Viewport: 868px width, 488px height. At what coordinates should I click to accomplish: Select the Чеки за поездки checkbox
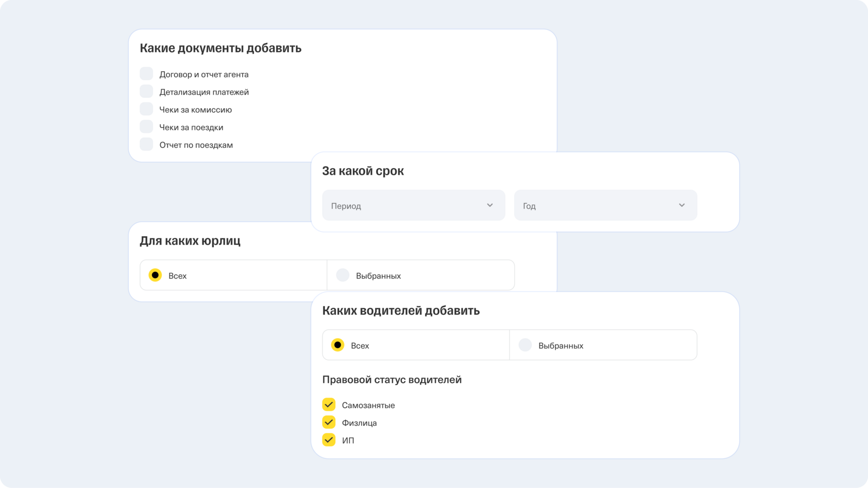pyautogui.click(x=146, y=127)
